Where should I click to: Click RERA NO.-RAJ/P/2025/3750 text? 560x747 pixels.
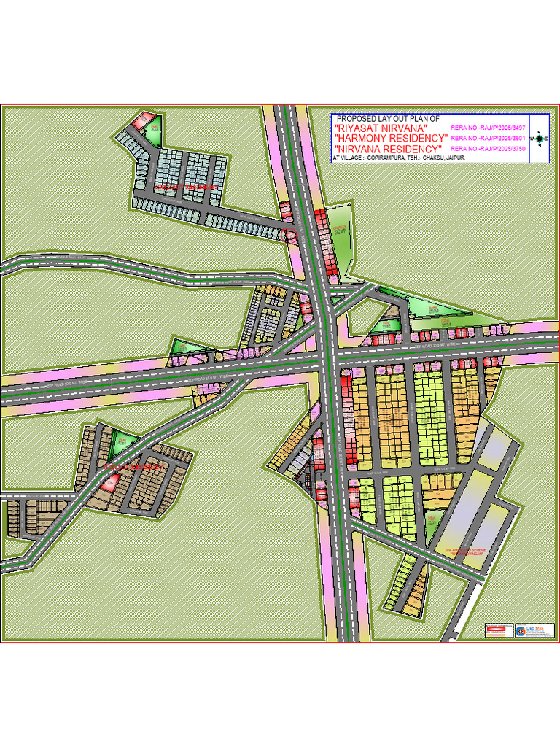(x=488, y=149)
